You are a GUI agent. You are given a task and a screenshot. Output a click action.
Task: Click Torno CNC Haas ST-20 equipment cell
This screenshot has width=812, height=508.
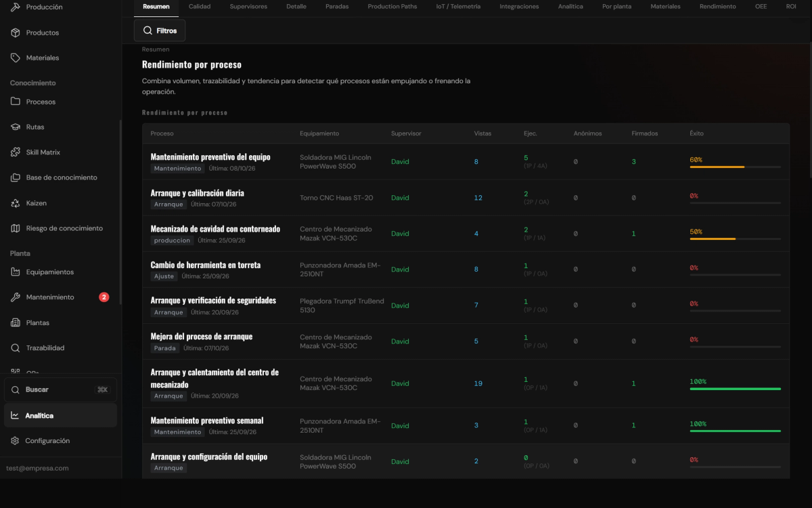pos(336,198)
